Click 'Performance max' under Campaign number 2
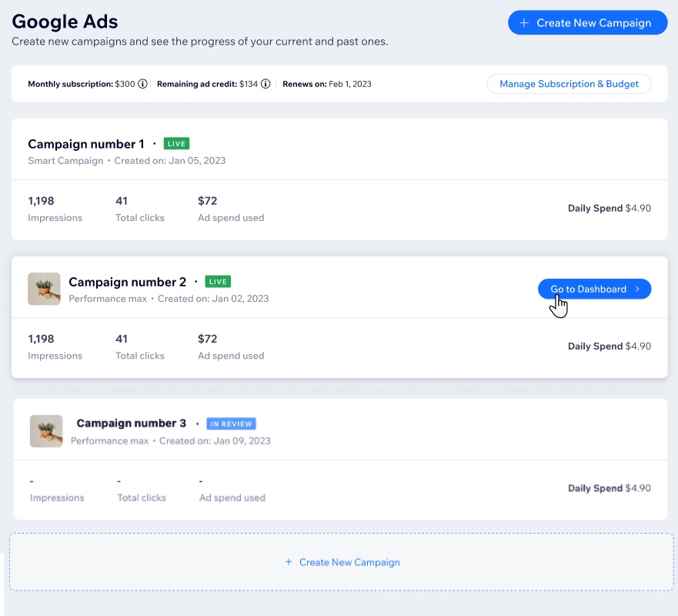This screenshot has height=616, width=678. (x=108, y=299)
